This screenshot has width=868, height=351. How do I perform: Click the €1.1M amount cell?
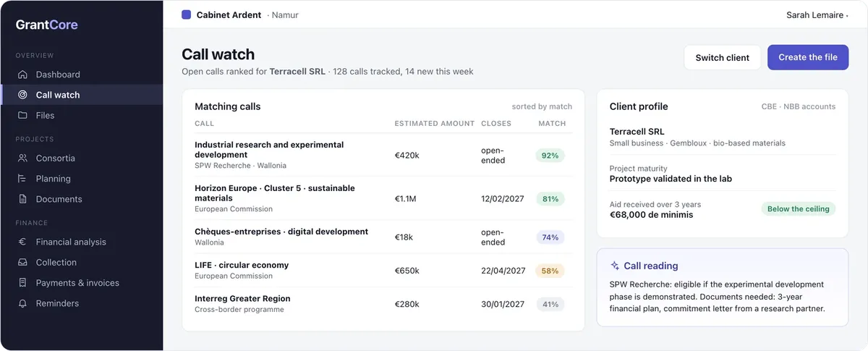[405, 199]
